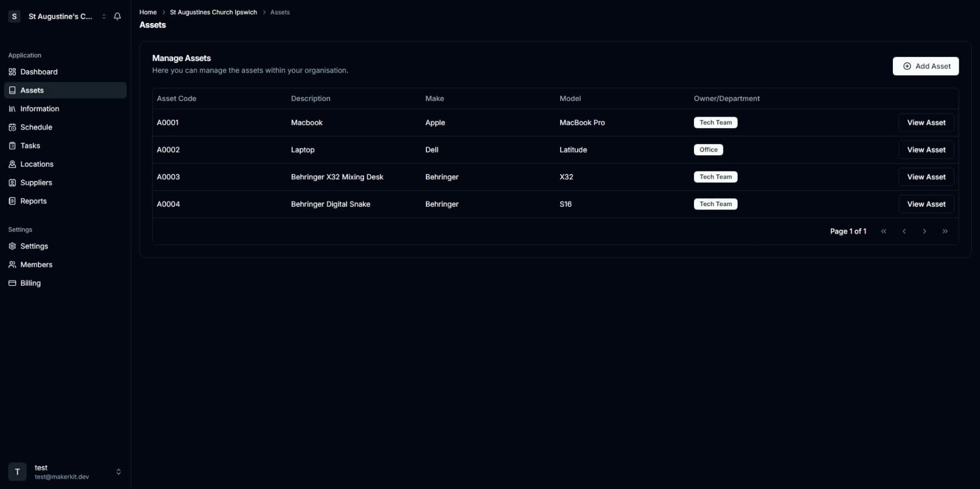Click the Locations icon in sidebar

click(12, 164)
